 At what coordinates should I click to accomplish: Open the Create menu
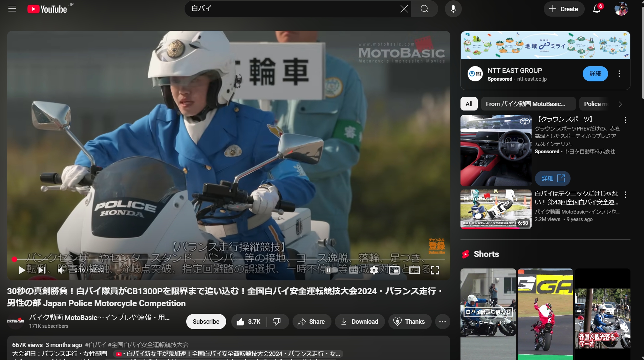(564, 9)
